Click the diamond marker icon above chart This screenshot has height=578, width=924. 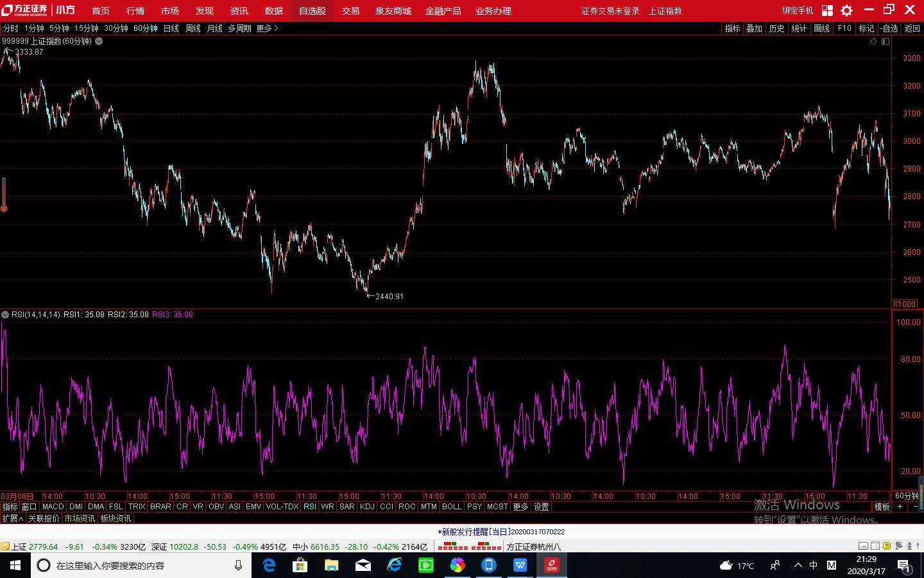[873, 41]
